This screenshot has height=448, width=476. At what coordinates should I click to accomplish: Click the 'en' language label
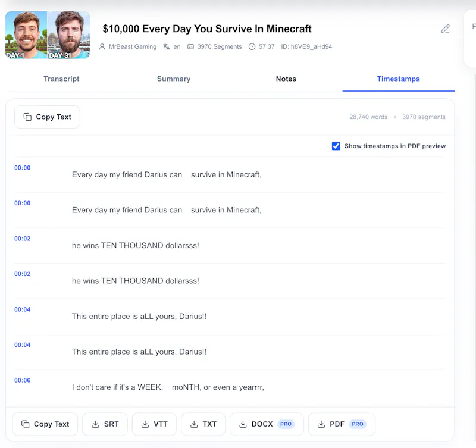(177, 47)
